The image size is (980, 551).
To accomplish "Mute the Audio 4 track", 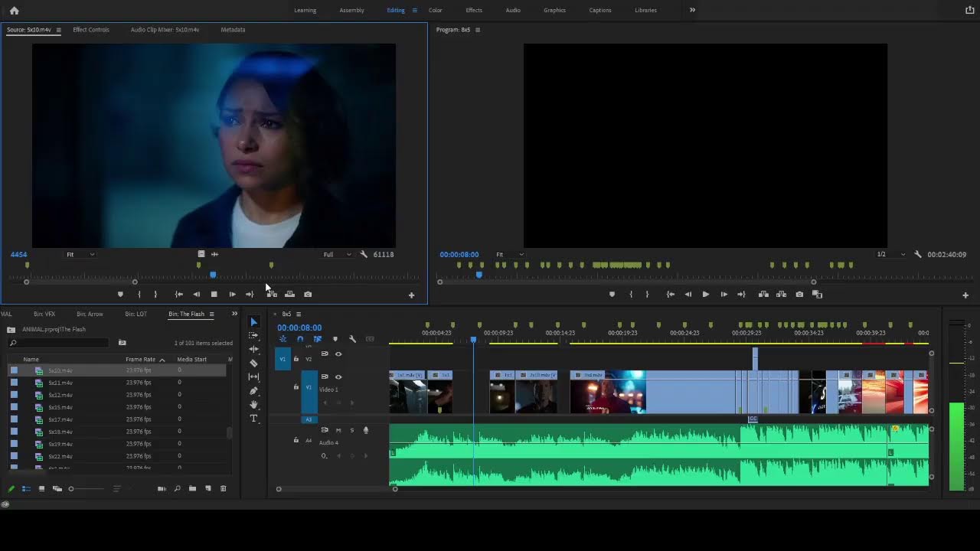I will click(x=338, y=430).
